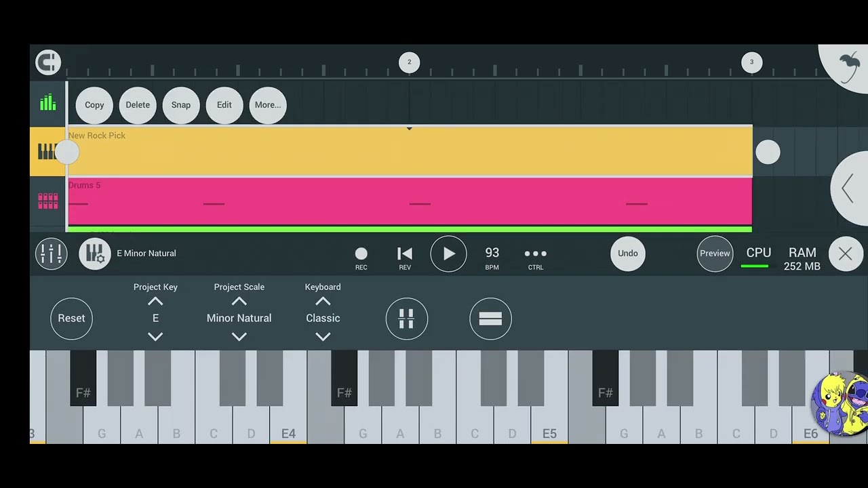Switch to single-row keyboard layout icon
Screen dimensions: 868x488
click(490, 319)
